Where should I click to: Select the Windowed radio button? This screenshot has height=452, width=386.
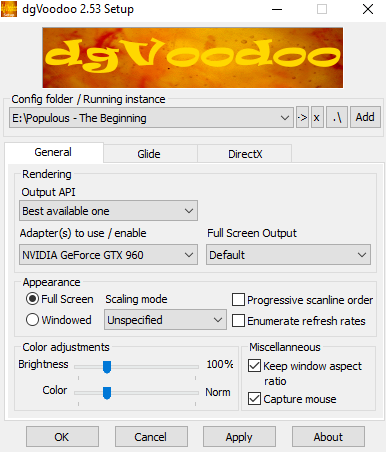coord(32,320)
